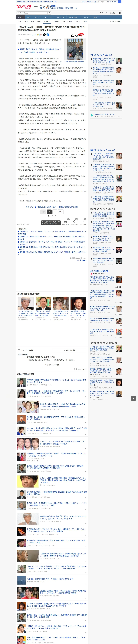Screen dimensions: 138x644
Task: Open the 197 comments count icon
Action: coord(34,35)
